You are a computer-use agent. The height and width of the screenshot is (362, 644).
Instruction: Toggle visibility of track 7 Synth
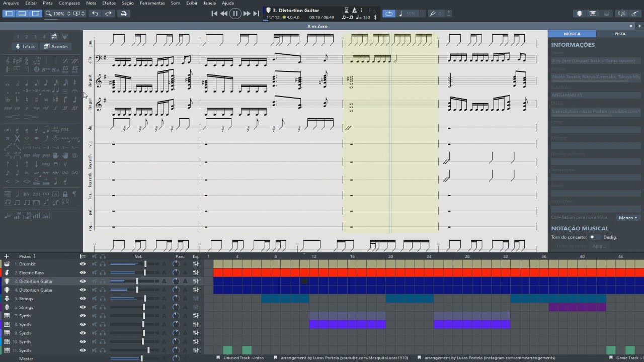coord(83,316)
